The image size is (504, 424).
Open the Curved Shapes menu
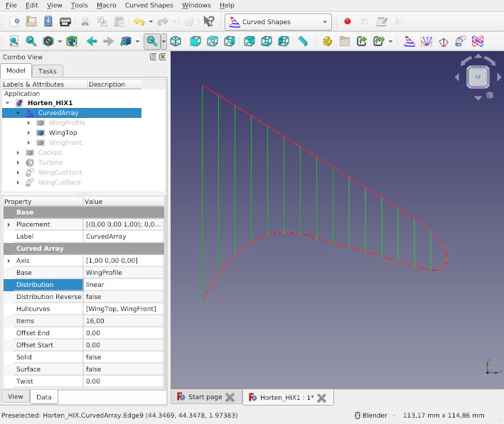(x=149, y=5)
